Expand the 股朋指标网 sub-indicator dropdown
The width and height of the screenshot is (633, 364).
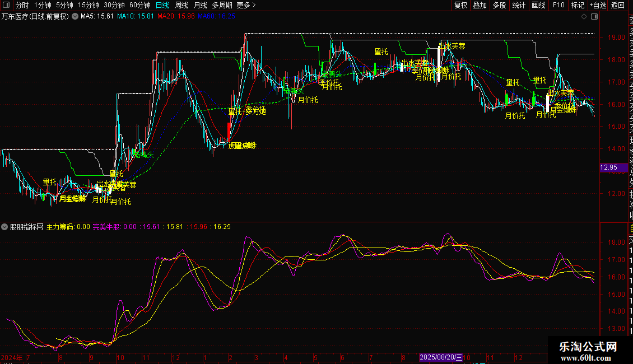point(5,227)
